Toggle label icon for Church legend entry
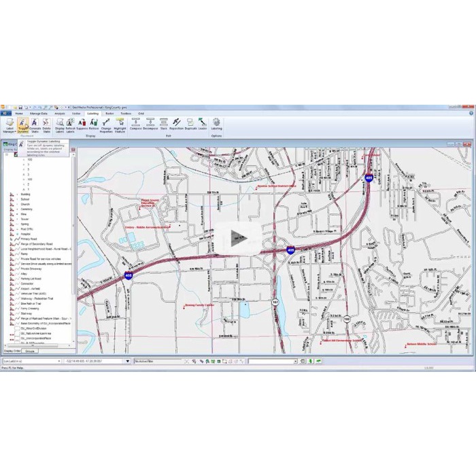This screenshot has width=476, height=476. [12, 204]
